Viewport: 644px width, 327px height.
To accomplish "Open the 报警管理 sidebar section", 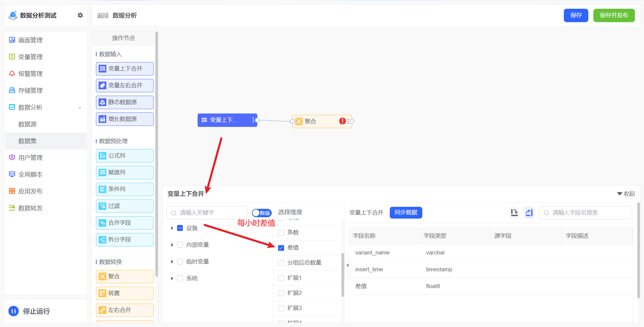I will 30,73.
